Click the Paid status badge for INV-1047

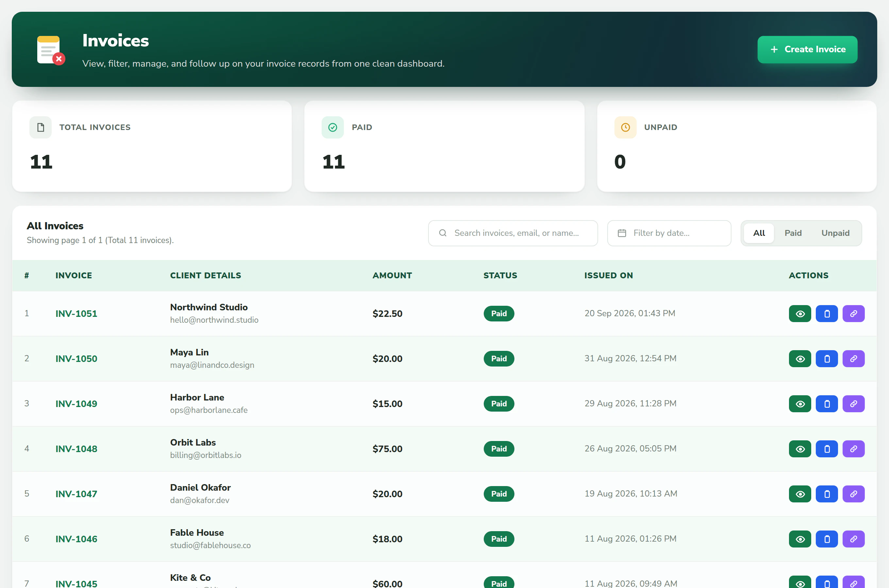[499, 494]
